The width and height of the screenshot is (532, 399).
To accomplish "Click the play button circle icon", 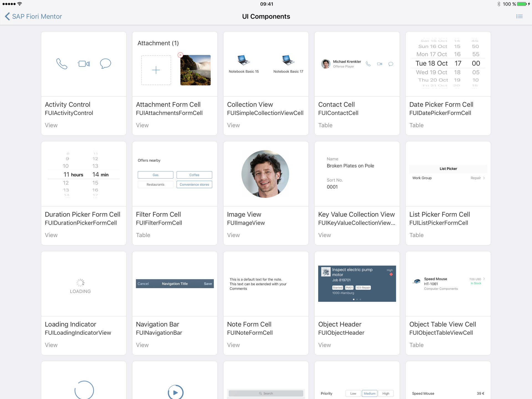I will [x=175, y=392].
